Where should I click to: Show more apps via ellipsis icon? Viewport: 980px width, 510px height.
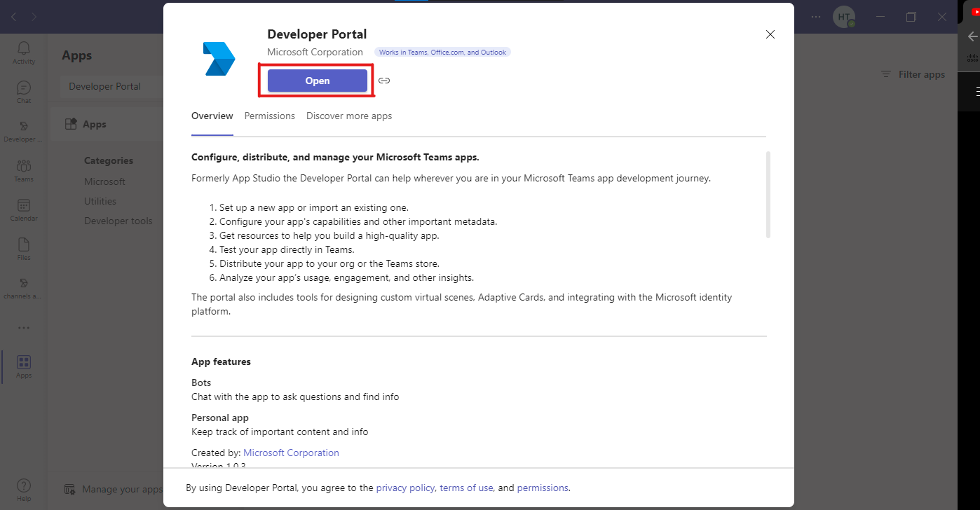click(x=24, y=328)
